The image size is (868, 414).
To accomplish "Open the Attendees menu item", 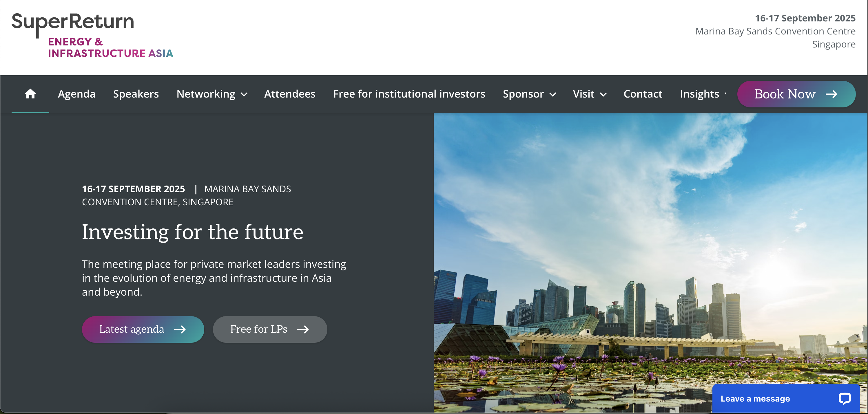I will [x=289, y=94].
